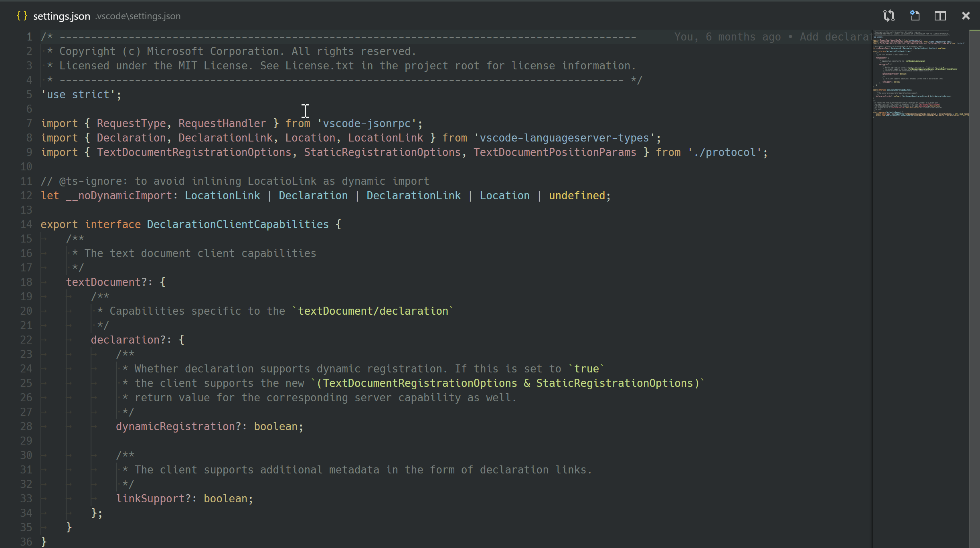Click the vertical scrollbar track
Viewport: 980px width, 548px height.
974,281
